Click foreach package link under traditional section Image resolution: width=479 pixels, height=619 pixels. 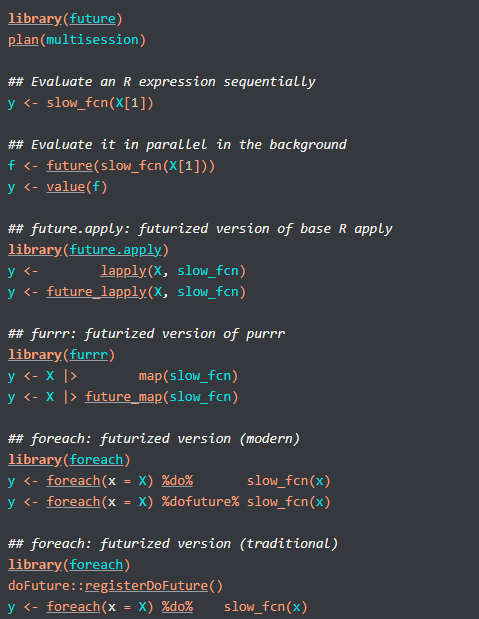click(x=97, y=565)
